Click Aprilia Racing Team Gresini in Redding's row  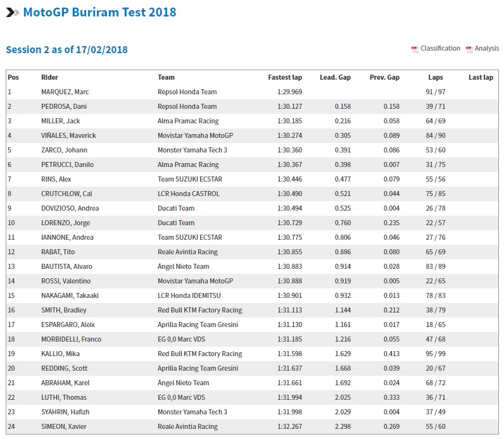198,368
